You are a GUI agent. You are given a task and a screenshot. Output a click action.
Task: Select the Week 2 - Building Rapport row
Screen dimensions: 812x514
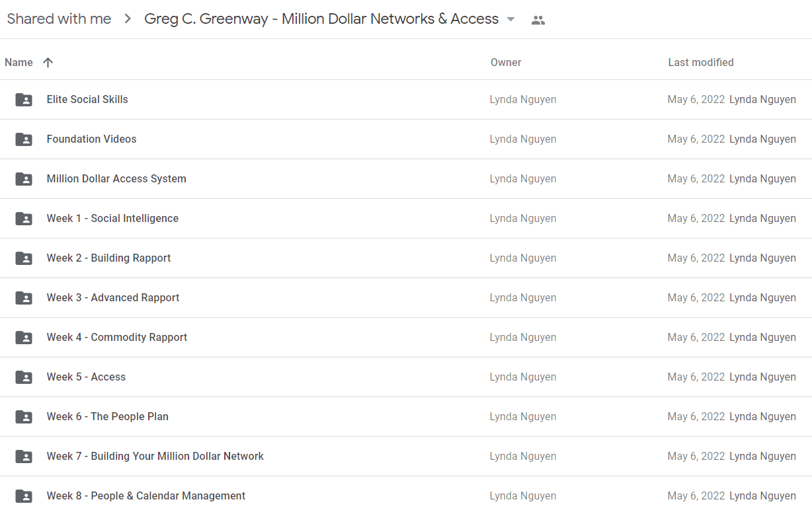(x=406, y=258)
